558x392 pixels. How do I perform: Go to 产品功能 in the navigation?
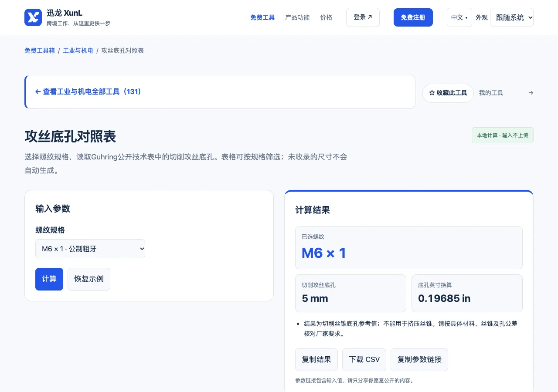coord(297,17)
